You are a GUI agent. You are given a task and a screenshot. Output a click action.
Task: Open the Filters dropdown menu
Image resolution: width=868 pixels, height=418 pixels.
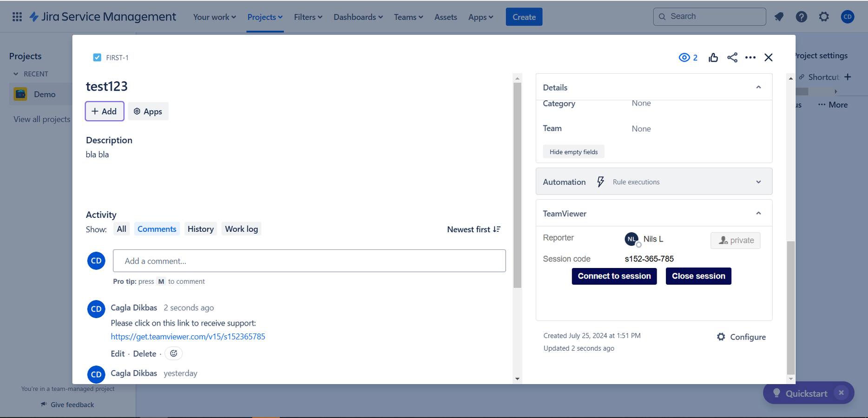[308, 17]
